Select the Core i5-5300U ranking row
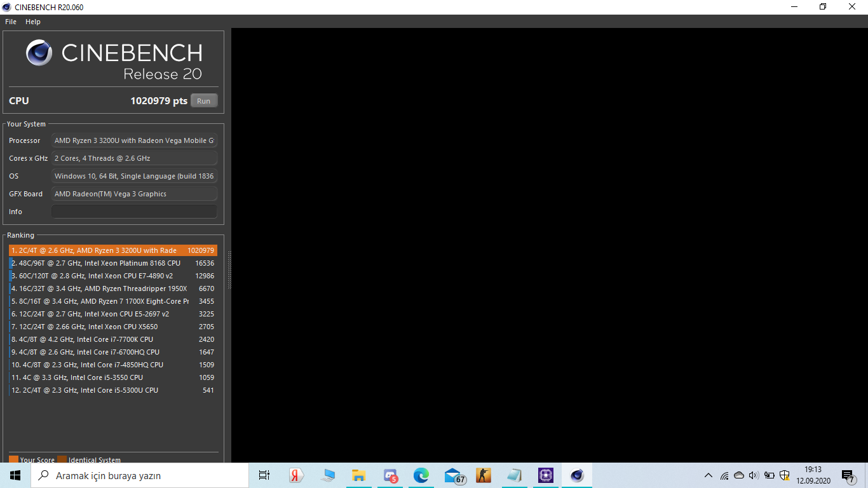 (113, 390)
